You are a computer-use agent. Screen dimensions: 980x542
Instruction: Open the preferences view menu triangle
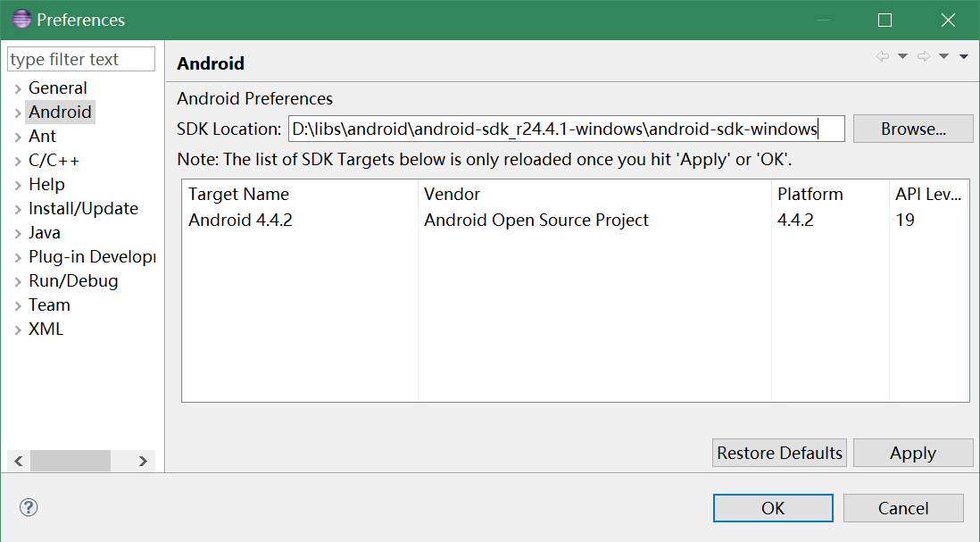(x=964, y=57)
